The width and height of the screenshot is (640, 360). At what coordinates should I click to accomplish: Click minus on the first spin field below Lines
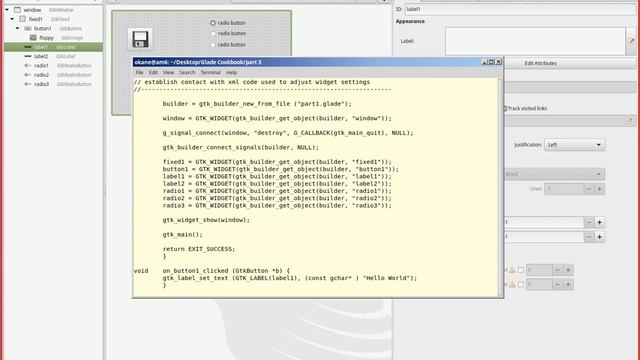point(589,222)
